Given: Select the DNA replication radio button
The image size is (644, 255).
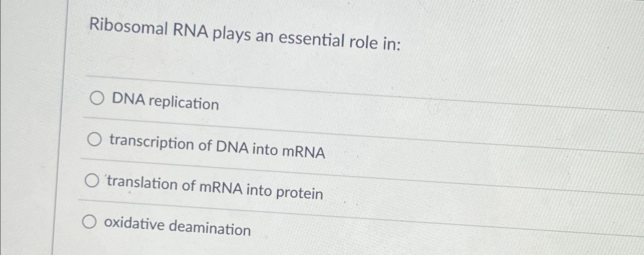Looking at the screenshot, I should point(97,99).
